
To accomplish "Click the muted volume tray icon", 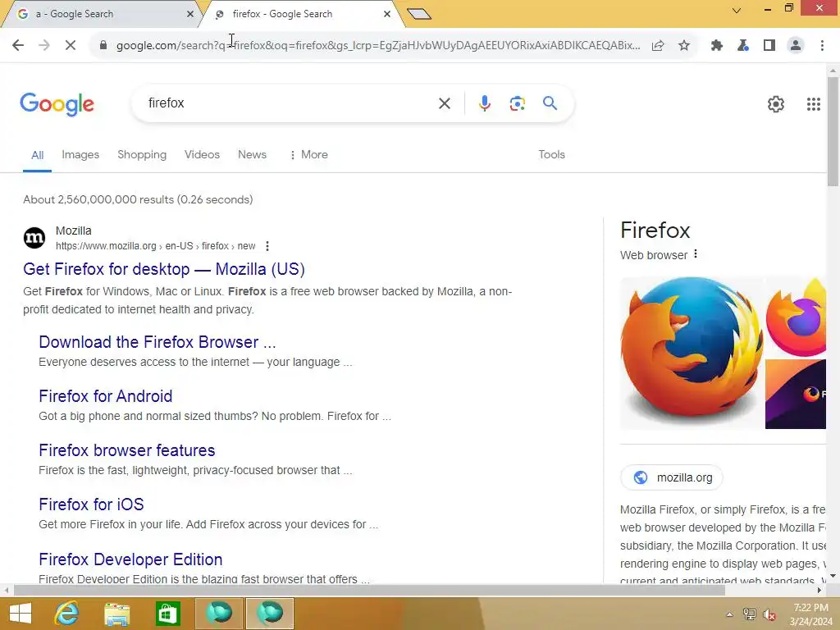I will (x=769, y=614).
